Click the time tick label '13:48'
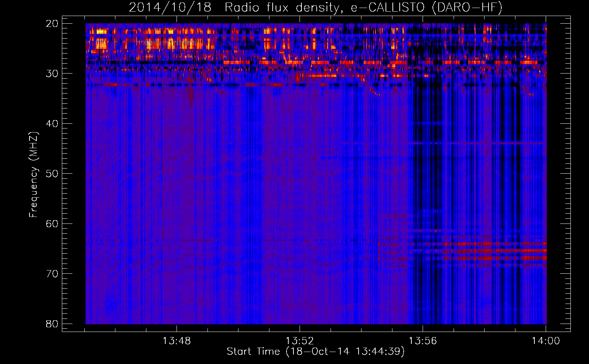 [177, 341]
